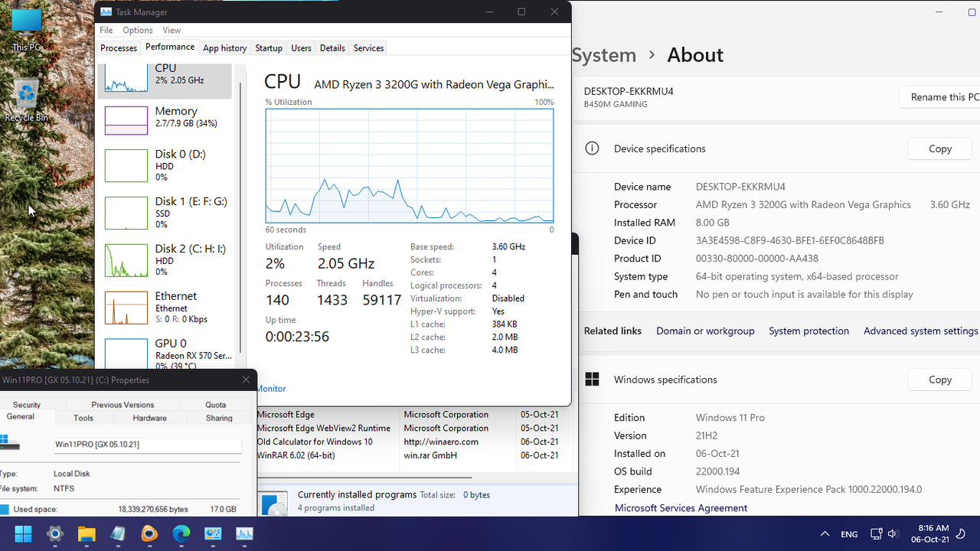Open Microsoft Services Agreement link
The width and height of the screenshot is (980, 551).
681,507
